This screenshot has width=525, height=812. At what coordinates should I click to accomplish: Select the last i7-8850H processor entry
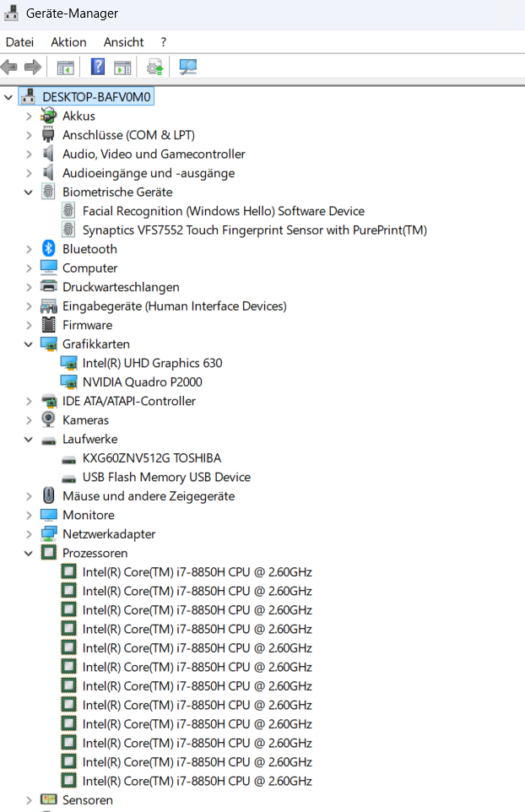coord(198,781)
